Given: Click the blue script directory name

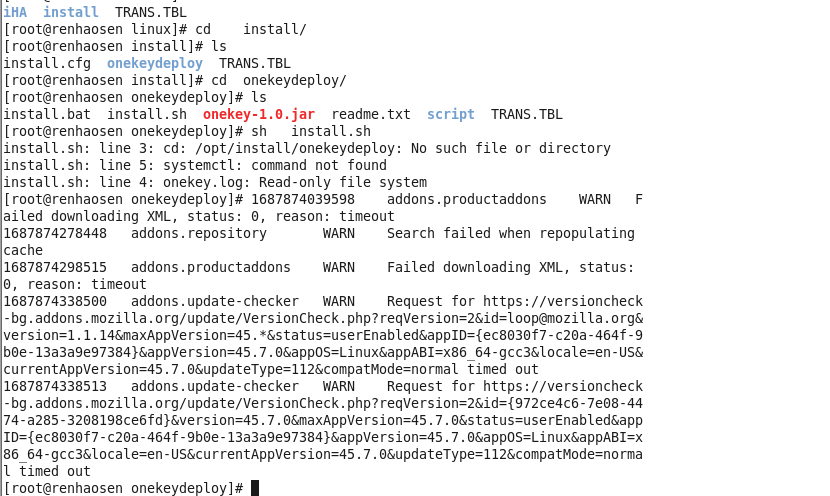Looking at the screenshot, I should coord(450,114).
